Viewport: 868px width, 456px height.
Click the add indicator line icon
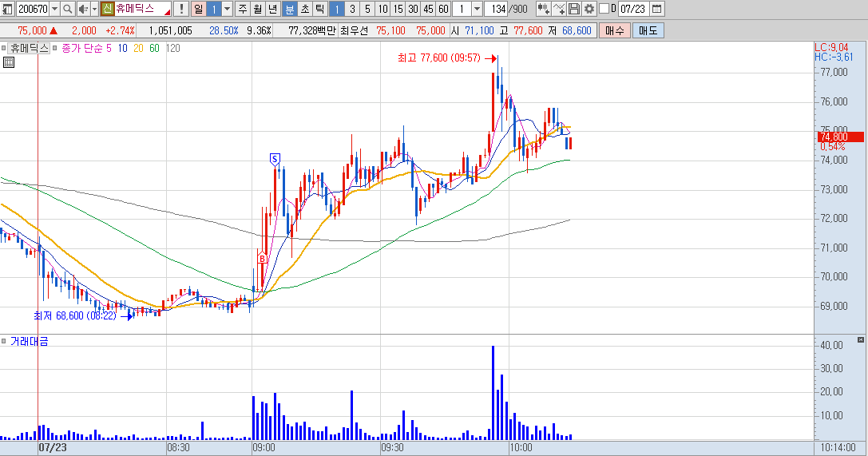tap(559, 9)
